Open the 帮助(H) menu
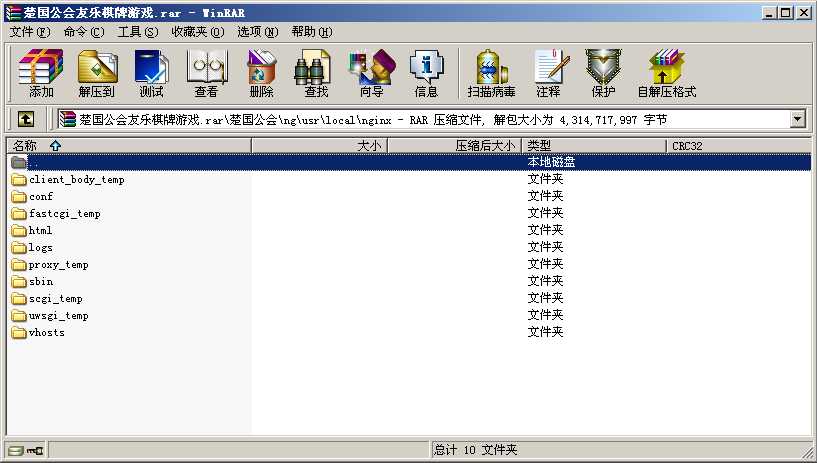The width and height of the screenshot is (817, 463). (x=312, y=32)
